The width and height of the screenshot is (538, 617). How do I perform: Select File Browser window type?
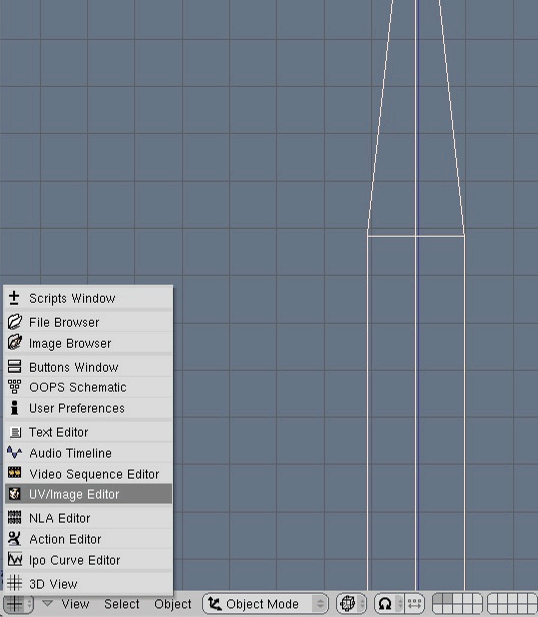pos(88,322)
